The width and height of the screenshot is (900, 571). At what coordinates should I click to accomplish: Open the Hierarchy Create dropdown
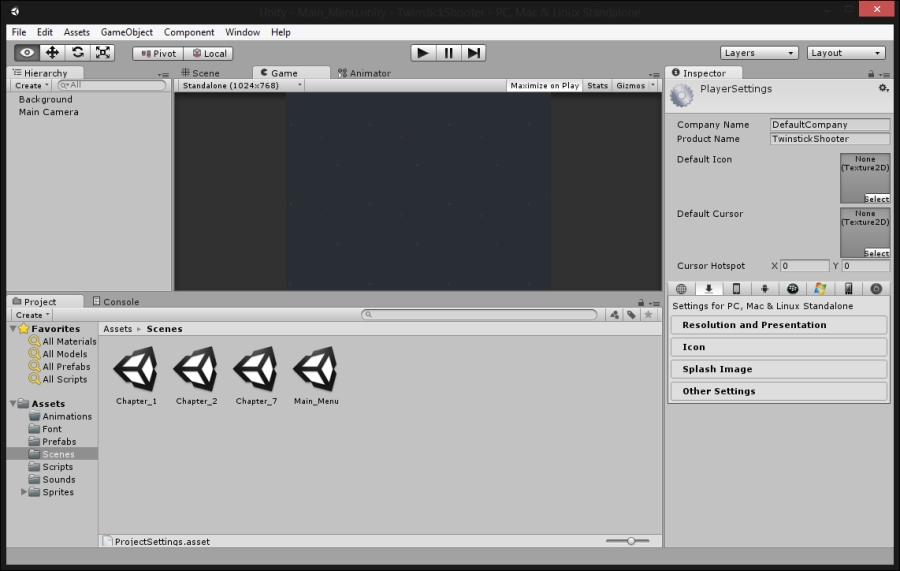point(32,86)
